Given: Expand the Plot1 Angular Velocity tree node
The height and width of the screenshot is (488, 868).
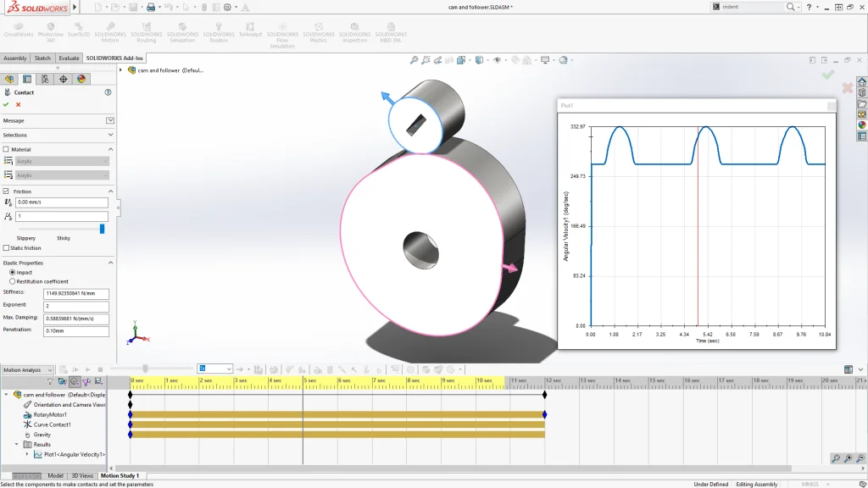Looking at the screenshot, I should pos(26,454).
